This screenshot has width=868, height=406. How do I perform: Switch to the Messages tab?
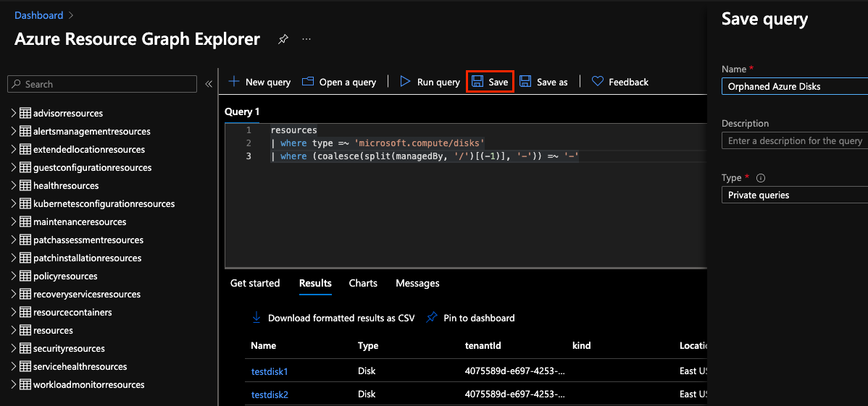[417, 283]
